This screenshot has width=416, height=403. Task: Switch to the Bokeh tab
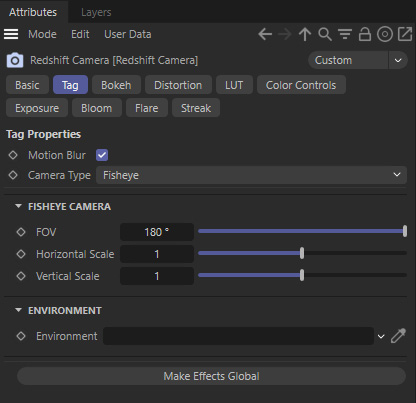[116, 85]
